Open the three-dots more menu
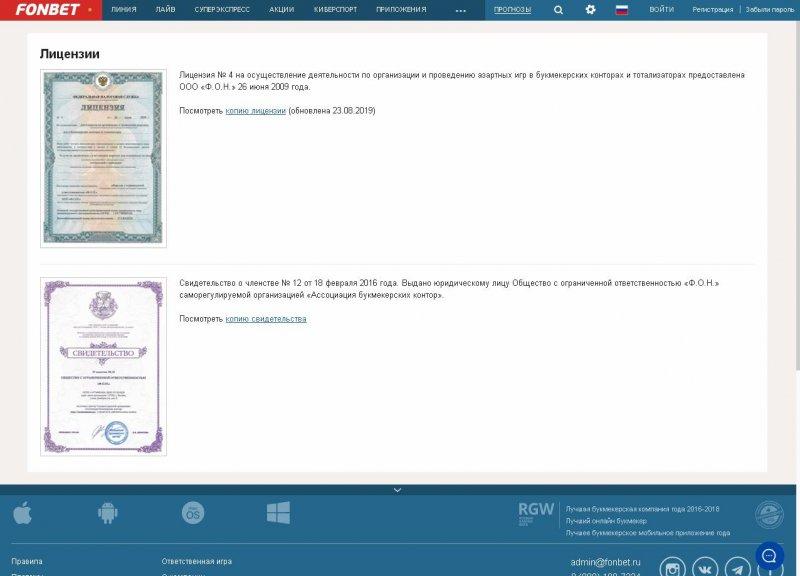The width and height of the screenshot is (800, 576). (x=460, y=10)
